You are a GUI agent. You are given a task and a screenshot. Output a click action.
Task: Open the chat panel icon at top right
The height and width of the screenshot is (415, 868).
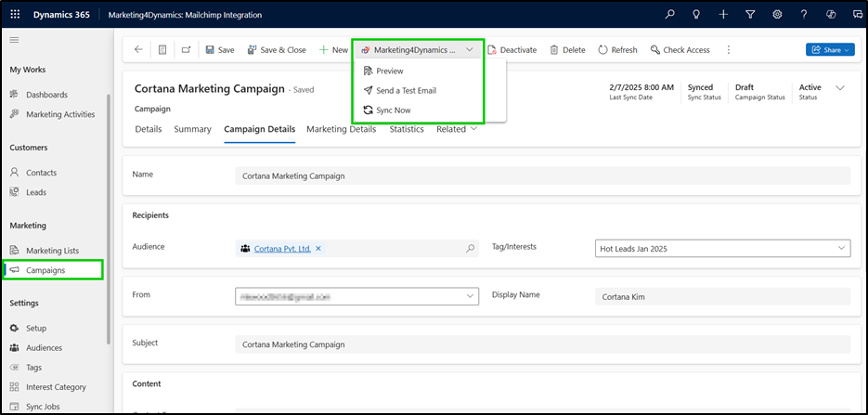(x=858, y=15)
